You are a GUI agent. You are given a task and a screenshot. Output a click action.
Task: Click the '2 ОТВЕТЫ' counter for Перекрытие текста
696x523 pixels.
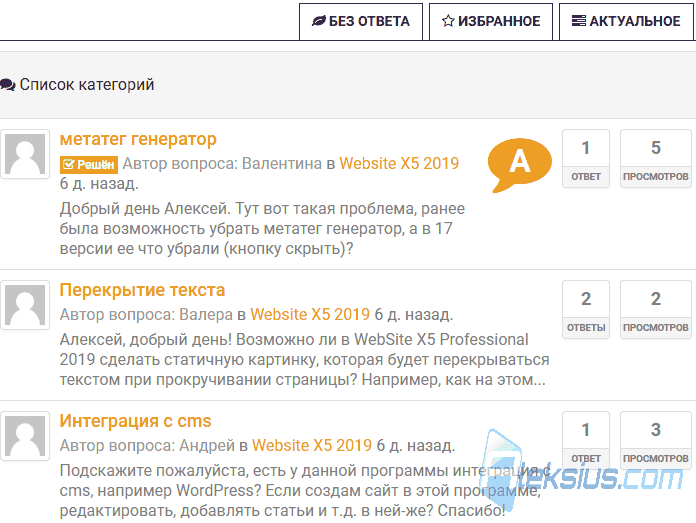tap(586, 309)
